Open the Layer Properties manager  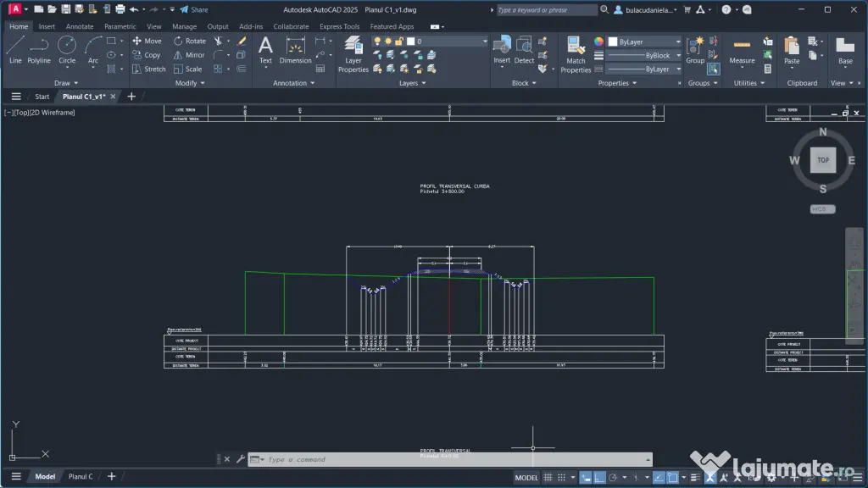click(x=353, y=54)
